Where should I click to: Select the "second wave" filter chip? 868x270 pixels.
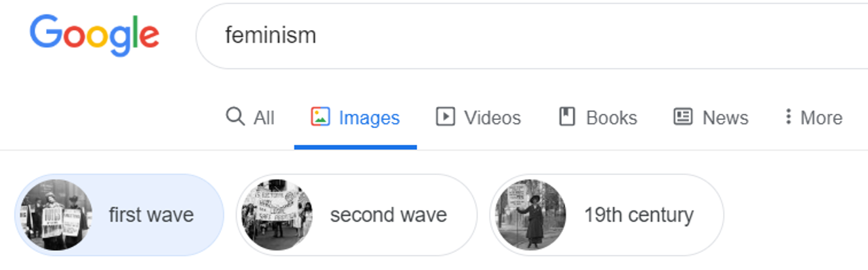[388, 215]
